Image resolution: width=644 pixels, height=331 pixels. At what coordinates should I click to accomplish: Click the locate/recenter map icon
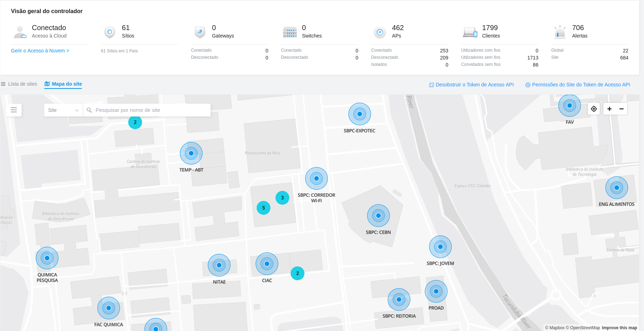[594, 109]
